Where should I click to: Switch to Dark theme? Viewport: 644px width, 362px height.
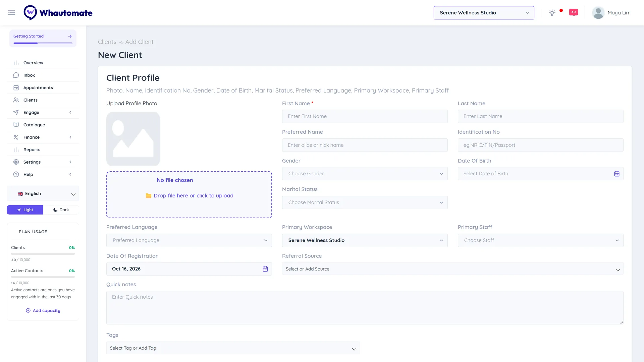tap(61, 210)
